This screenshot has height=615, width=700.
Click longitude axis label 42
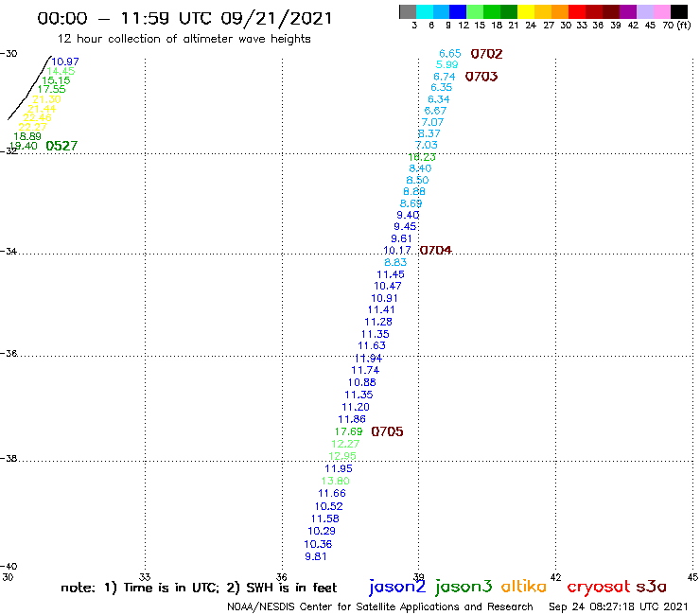tap(555, 577)
